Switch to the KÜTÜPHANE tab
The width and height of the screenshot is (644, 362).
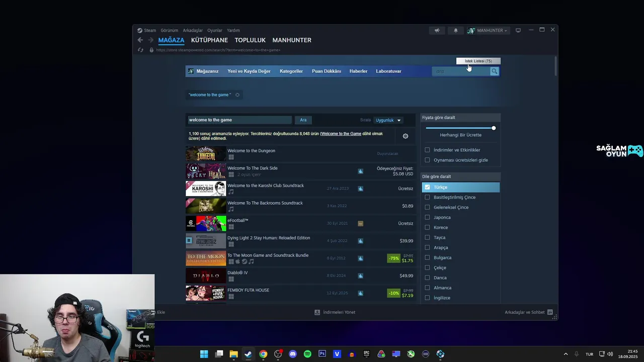click(x=209, y=40)
